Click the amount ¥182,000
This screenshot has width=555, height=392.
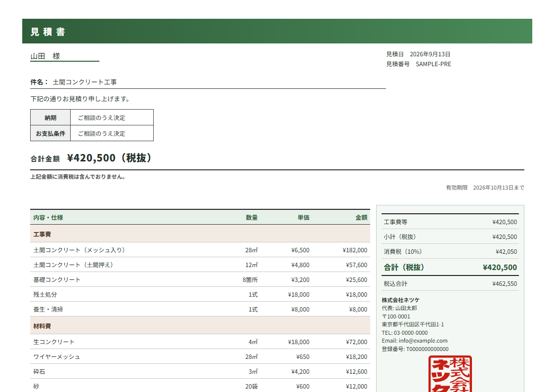click(355, 250)
